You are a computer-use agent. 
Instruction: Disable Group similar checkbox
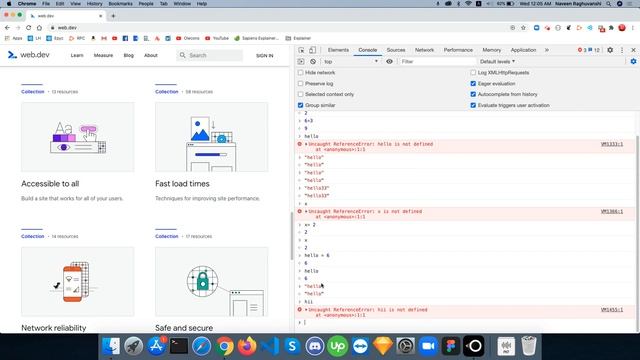pos(301,105)
